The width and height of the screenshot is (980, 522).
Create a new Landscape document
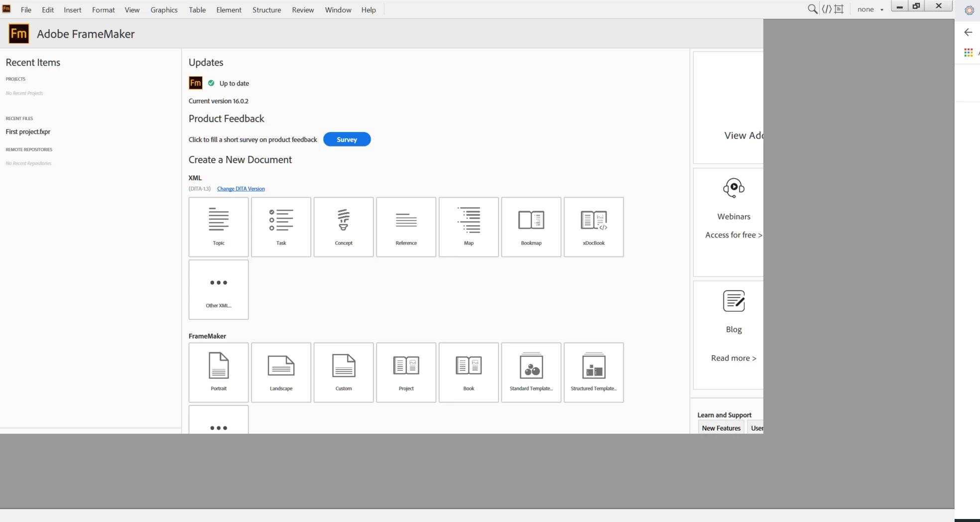[x=281, y=373]
